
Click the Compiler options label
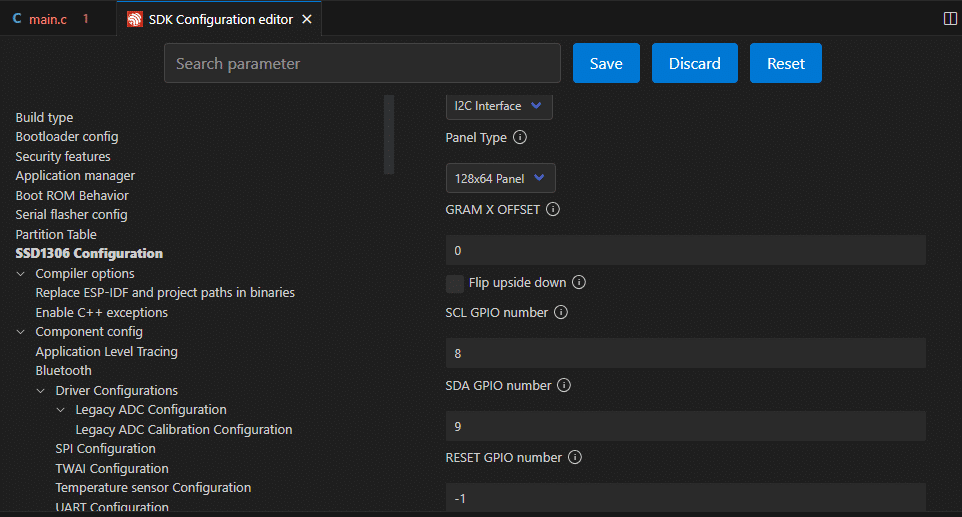click(x=85, y=274)
